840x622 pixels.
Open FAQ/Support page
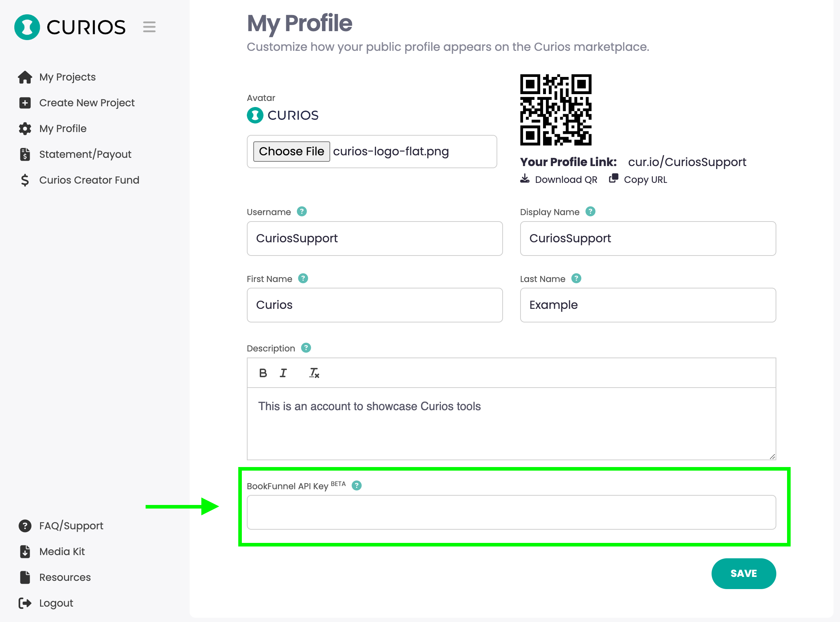71,526
